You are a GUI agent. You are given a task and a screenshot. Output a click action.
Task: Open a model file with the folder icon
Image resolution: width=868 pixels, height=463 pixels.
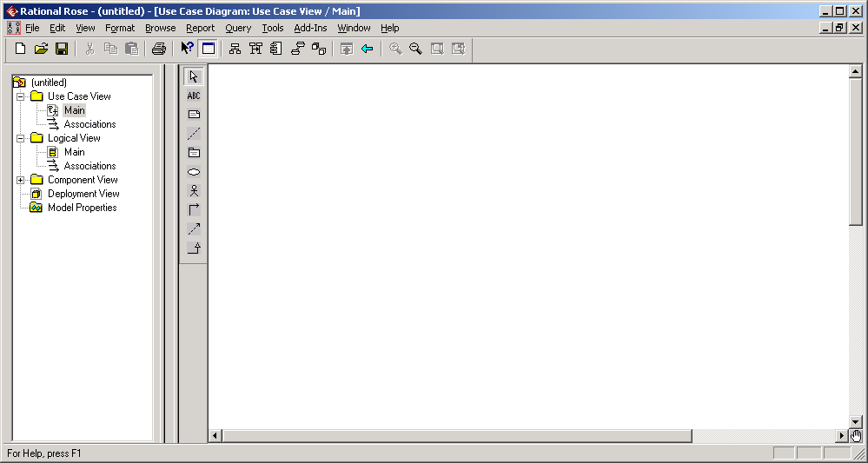(x=41, y=49)
